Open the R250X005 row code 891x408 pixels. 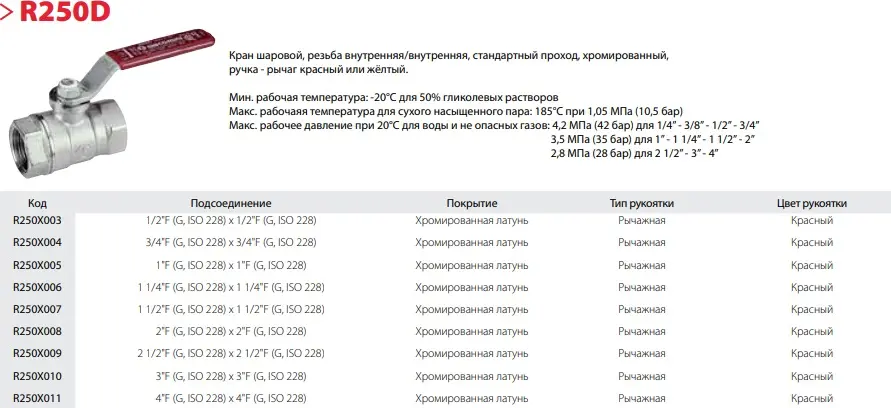pos(37,265)
